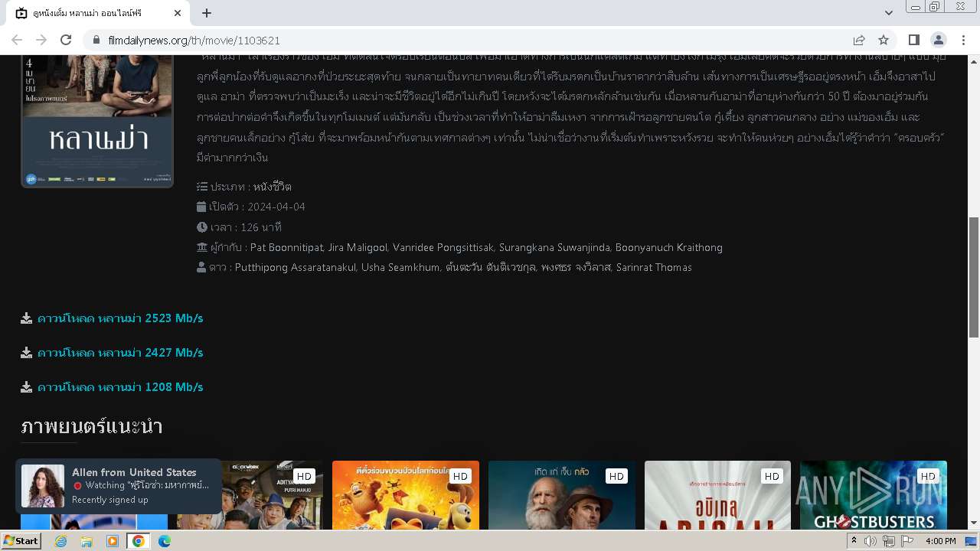Click the browser forward arrow
Screen dimensions: 980x551
pos(41,40)
